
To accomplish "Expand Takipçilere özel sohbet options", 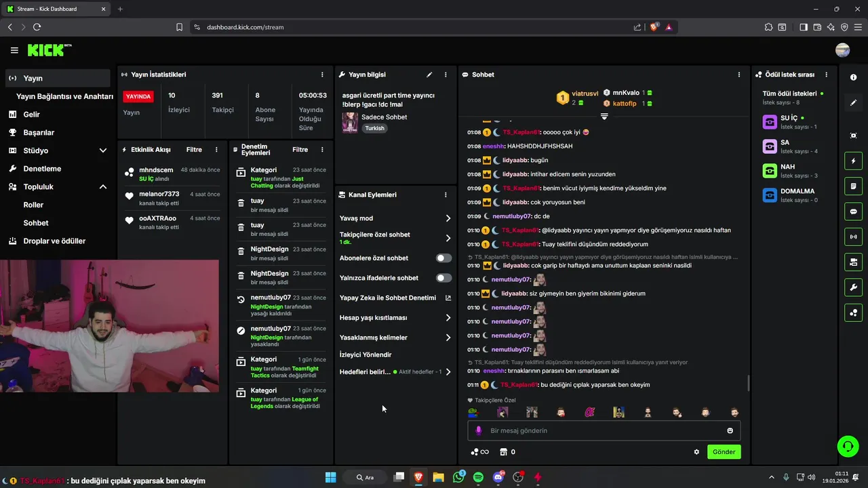I will click(448, 238).
